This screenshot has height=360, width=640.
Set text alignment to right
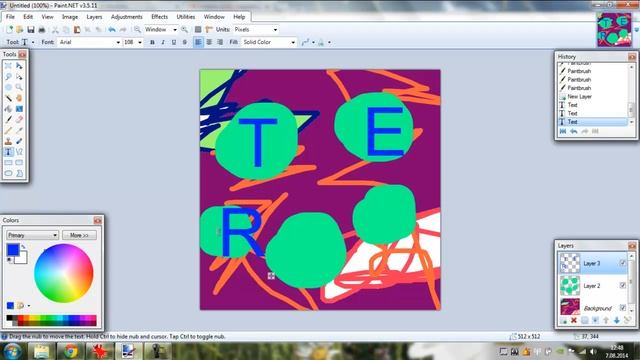click(x=220, y=42)
